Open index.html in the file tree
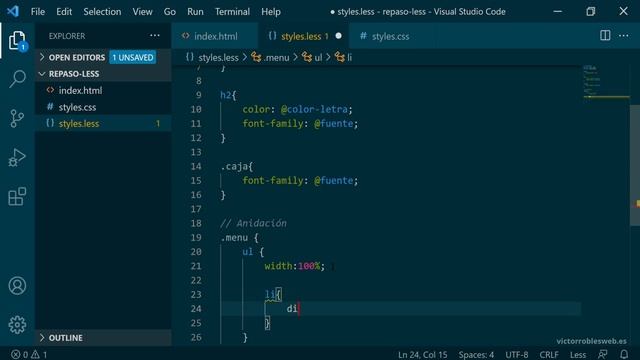The height and width of the screenshot is (360, 640). (x=80, y=91)
